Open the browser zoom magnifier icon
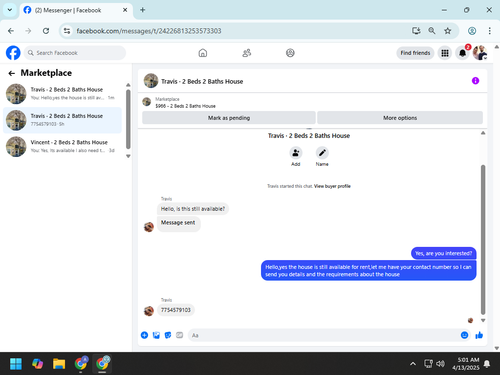500x375 pixels. [x=432, y=31]
